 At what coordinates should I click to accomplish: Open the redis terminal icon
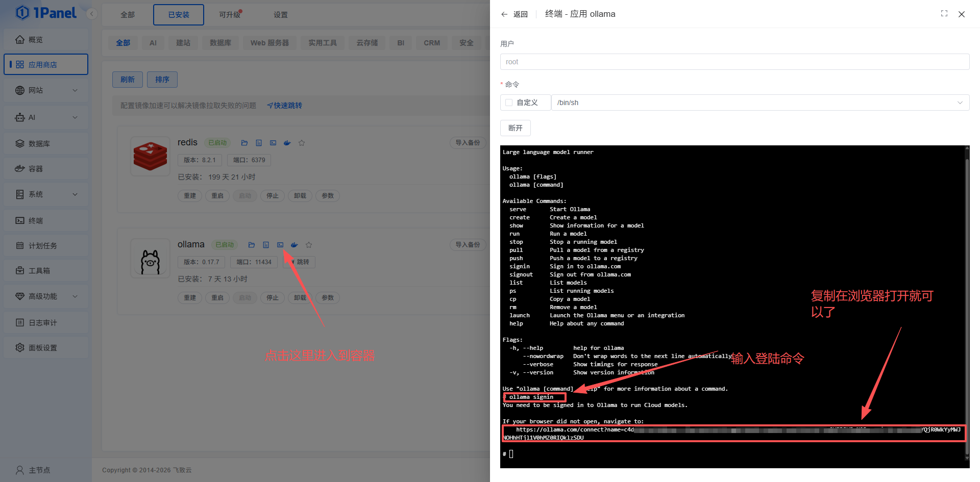click(x=273, y=143)
